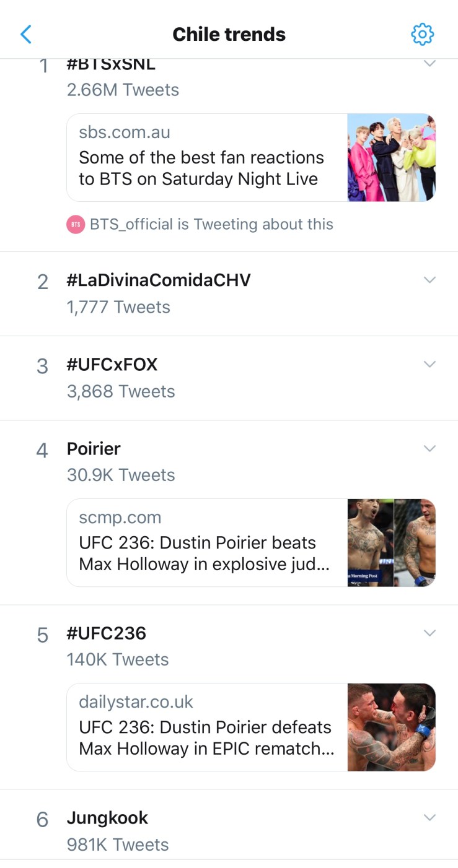Expand options chevron for #UFCxFOX
Viewport: 458px width, 868px height.
[429, 364]
